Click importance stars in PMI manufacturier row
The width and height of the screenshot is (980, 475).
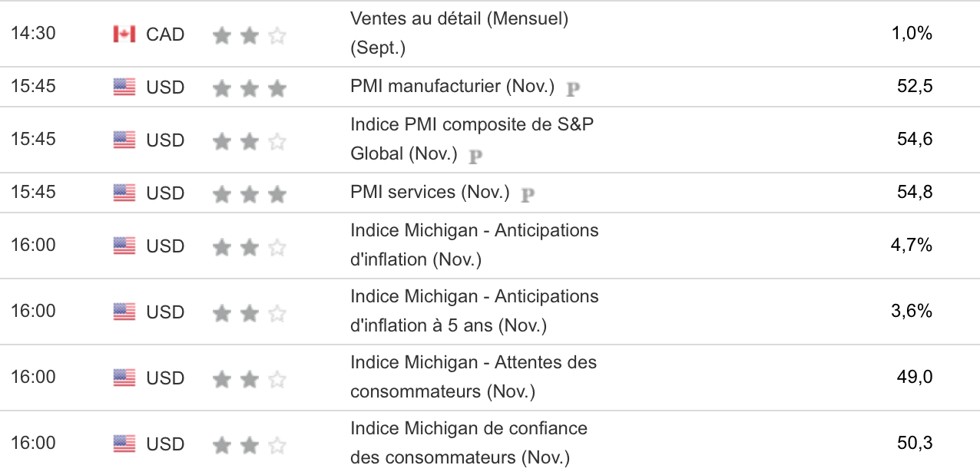pos(249,88)
